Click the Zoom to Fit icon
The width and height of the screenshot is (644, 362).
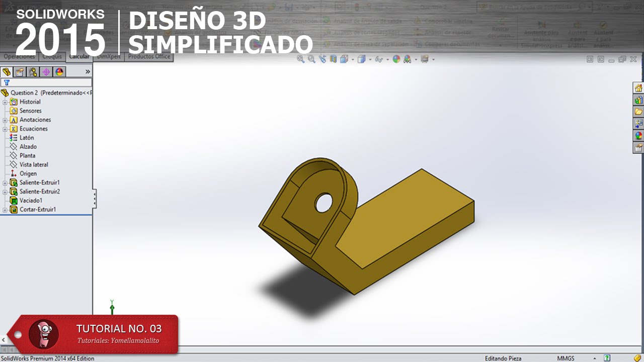point(301,59)
